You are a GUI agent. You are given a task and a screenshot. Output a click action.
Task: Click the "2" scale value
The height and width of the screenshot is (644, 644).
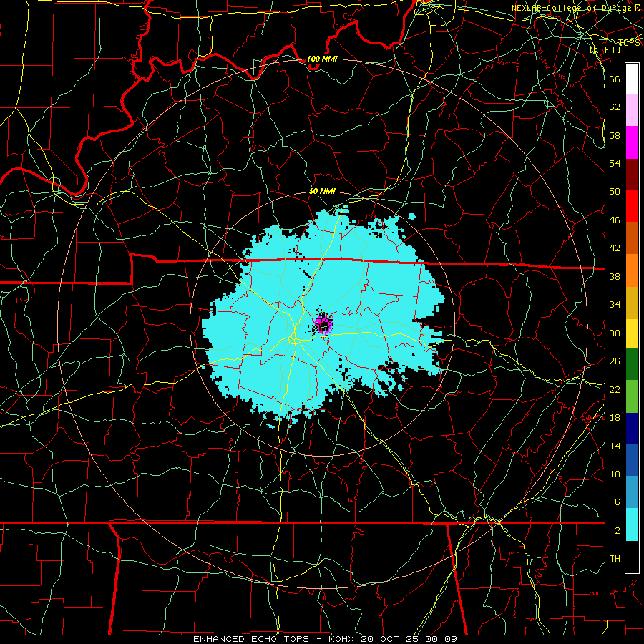tap(617, 531)
